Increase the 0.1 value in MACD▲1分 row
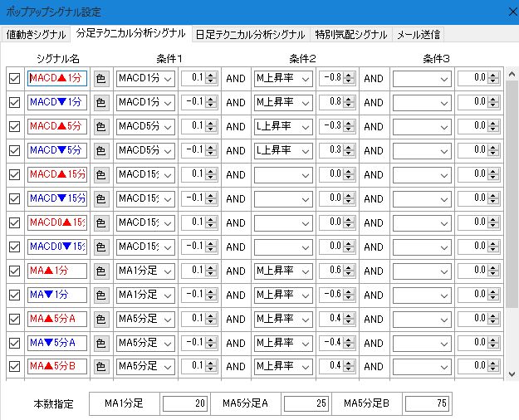Screen dimensions: 519x420 tap(211, 76)
